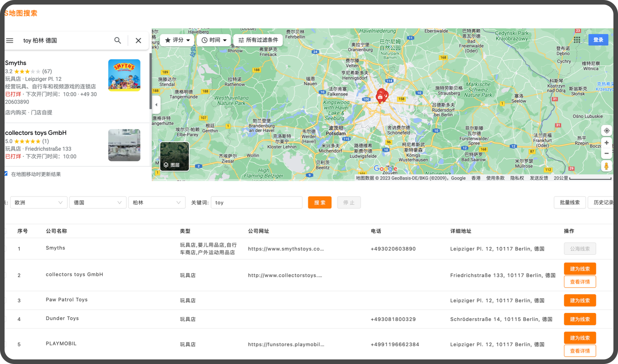This screenshot has height=364, width=618.
Task: Click 建为线索 for collectors toys GmbH
Action: coord(580,269)
